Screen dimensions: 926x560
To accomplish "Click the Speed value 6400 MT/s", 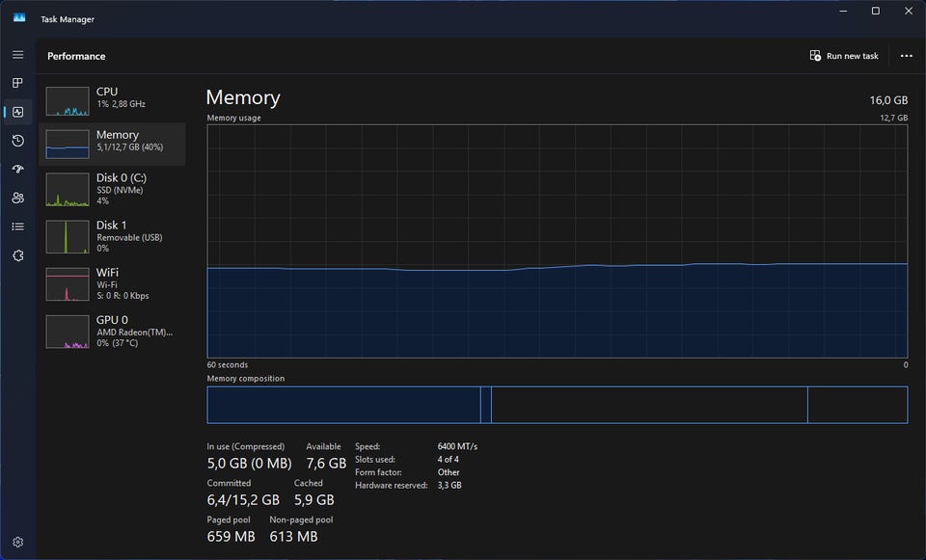I will click(x=457, y=446).
